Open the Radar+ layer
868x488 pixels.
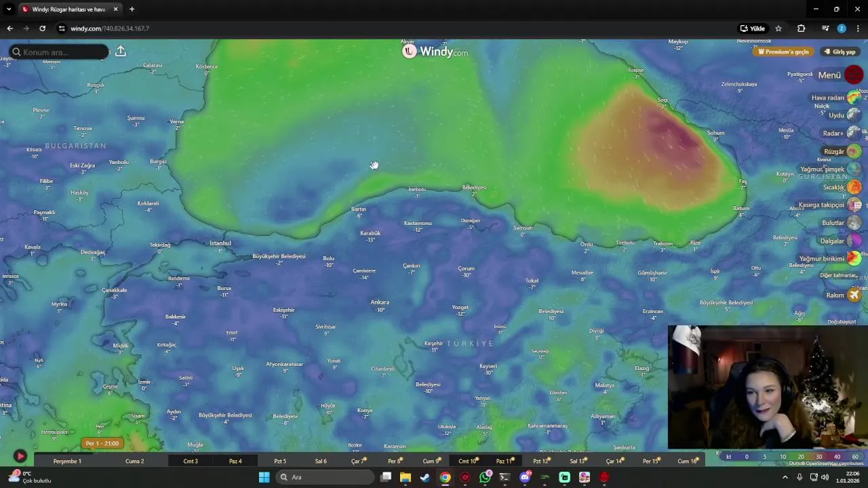click(842, 134)
